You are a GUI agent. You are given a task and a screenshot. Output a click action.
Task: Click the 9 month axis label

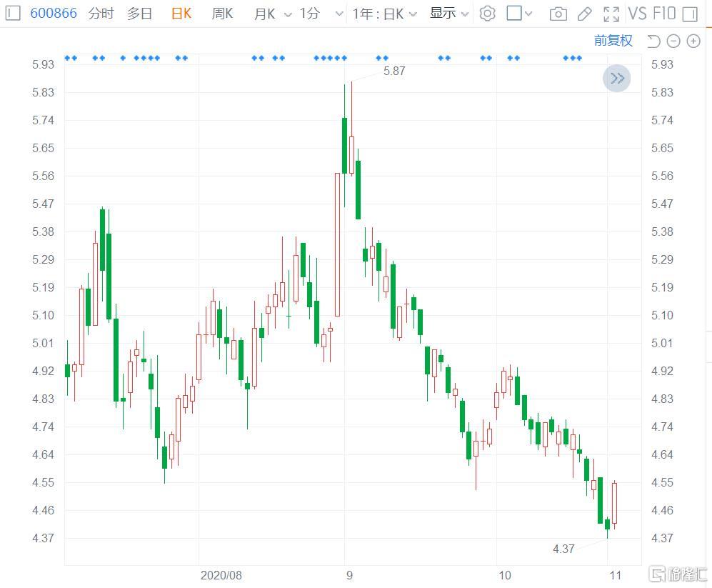[349, 575]
